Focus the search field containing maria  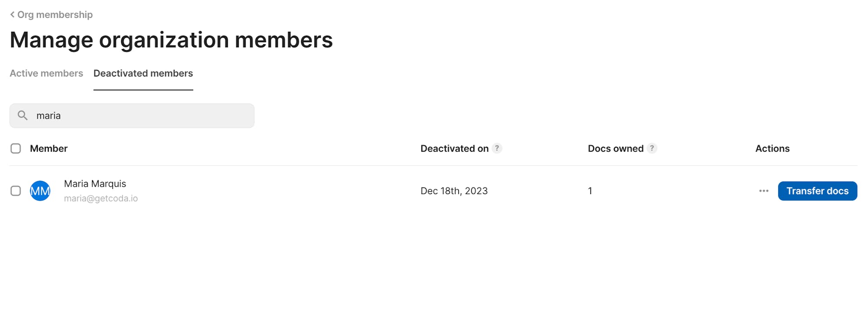click(x=132, y=115)
